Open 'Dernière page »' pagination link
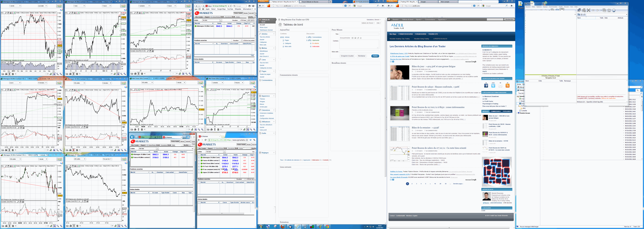This screenshot has width=644, height=229. (458, 184)
